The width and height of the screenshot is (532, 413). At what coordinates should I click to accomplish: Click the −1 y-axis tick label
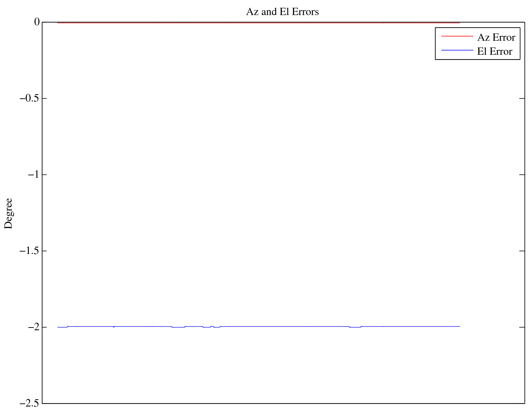coord(34,175)
